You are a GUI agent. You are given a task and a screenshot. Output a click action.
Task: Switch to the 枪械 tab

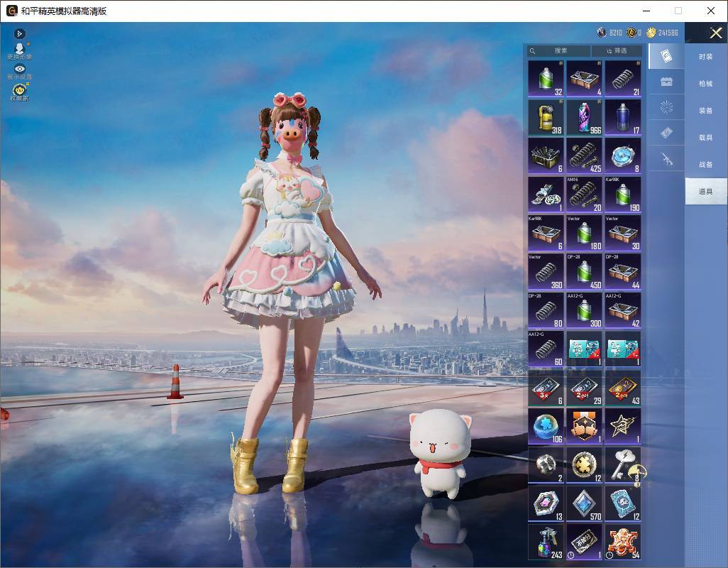[706, 84]
